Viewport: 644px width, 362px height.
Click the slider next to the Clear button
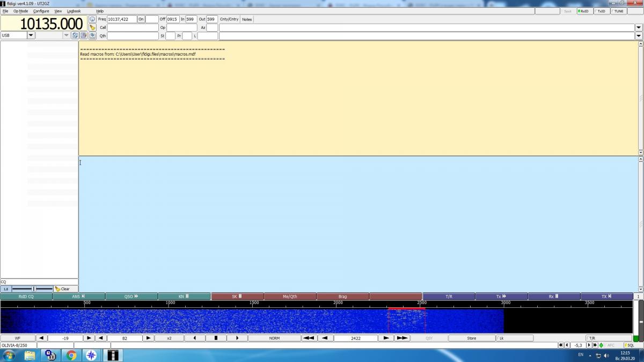coord(32,289)
